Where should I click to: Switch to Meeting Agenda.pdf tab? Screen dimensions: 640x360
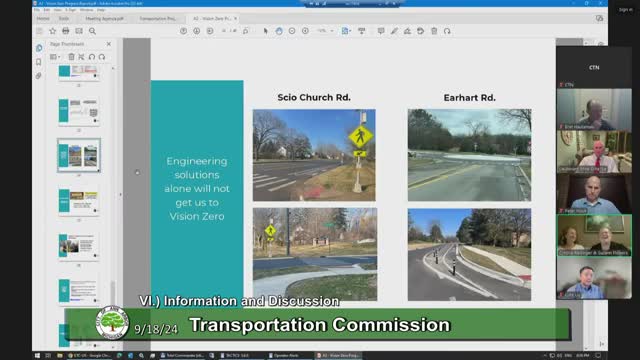click(104, 19)
